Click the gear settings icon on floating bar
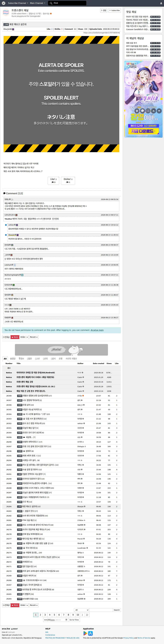 pyautogui.click(x=137, y=111)
